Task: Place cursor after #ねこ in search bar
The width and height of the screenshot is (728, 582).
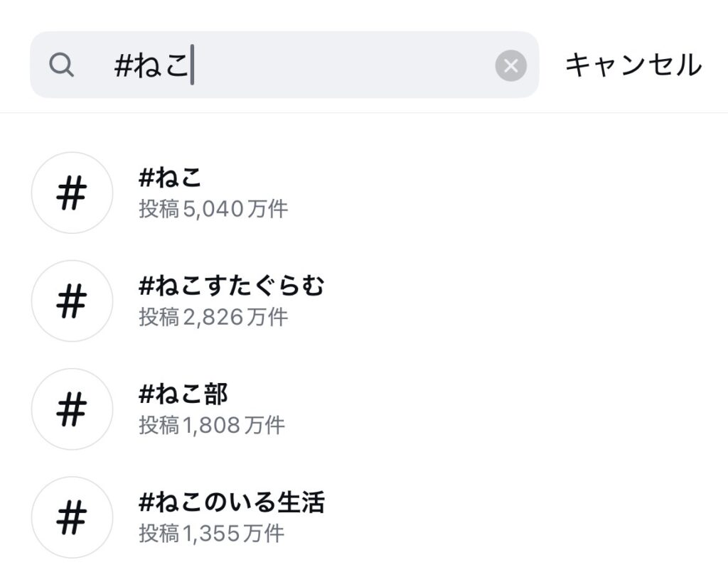Action: point(192,66)
